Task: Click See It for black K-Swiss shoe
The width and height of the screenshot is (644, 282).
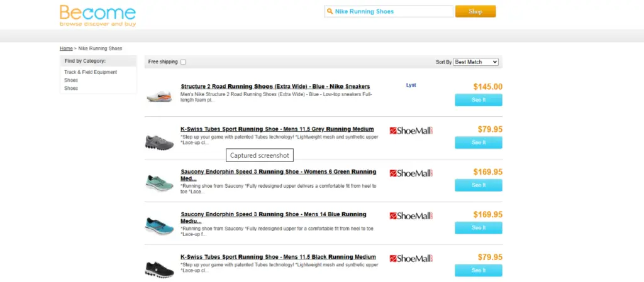Action: coord(479,271)
